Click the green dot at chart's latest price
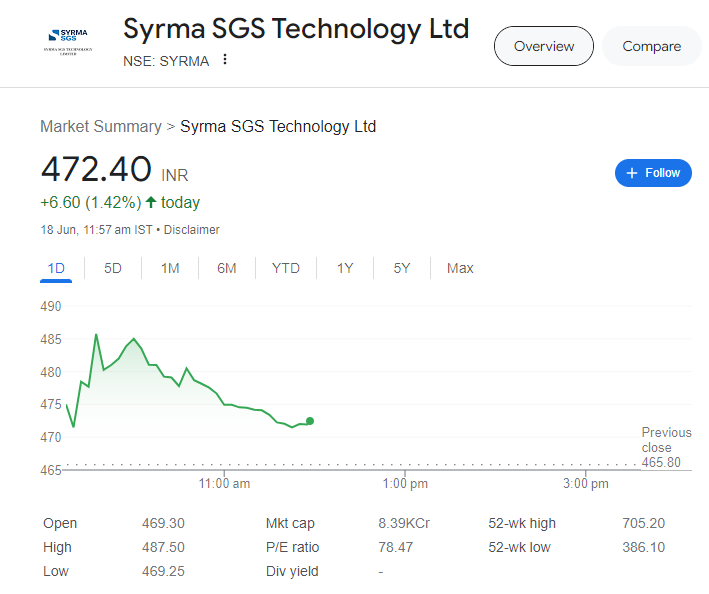 point(310,421)
